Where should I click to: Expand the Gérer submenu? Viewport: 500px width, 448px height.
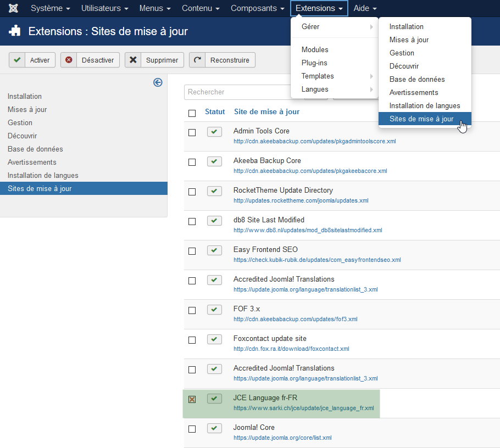[334, 27]
